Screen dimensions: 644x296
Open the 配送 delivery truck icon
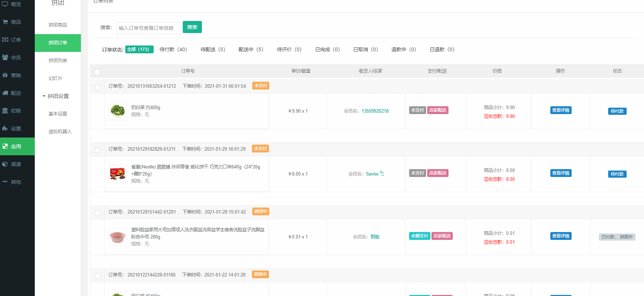point(5,93)
